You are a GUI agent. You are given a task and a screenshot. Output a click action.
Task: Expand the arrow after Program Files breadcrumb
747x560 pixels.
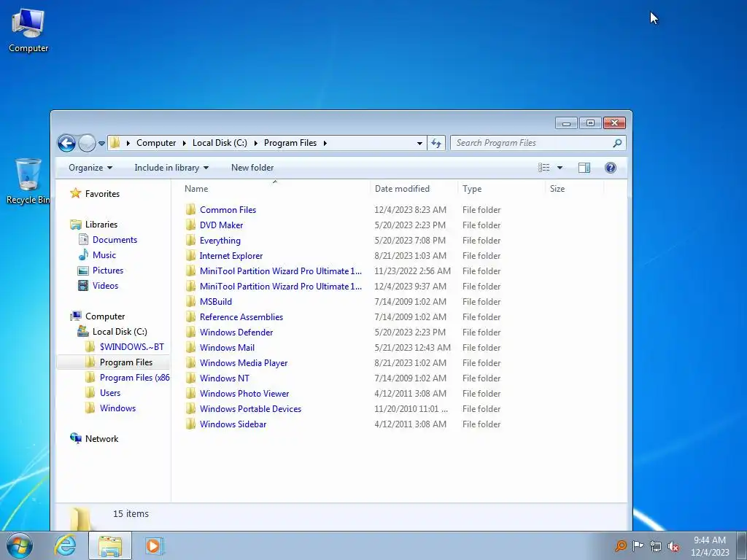click(325, 143)
